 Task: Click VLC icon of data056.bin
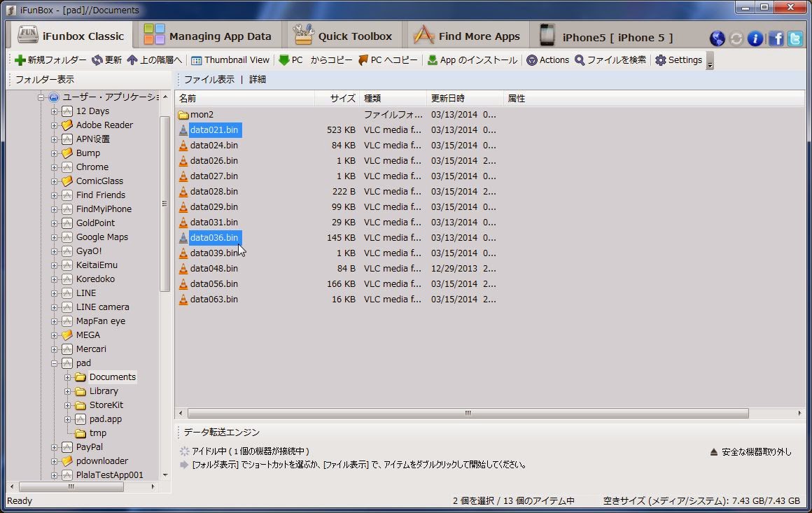(x=183, y=284)
